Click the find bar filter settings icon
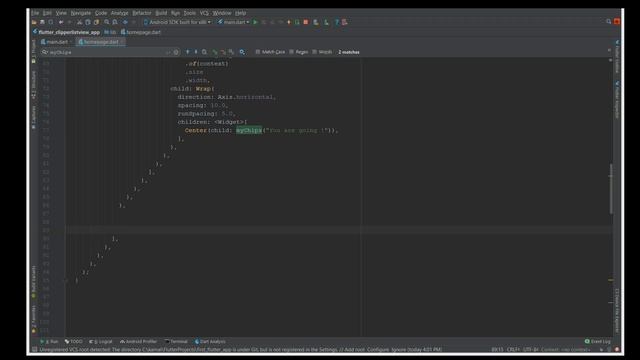This screenshot has height=360, width=640. coord(242,52)
